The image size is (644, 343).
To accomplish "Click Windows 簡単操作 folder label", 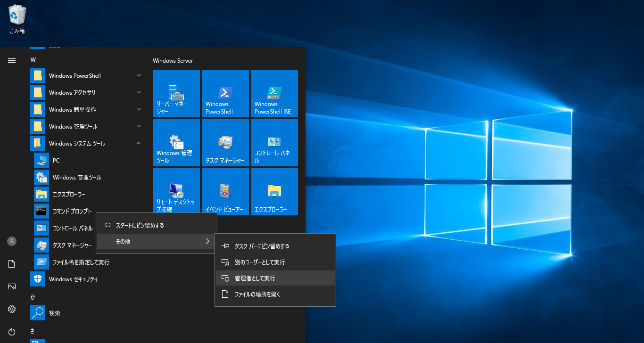I will (x=73, y=110).
